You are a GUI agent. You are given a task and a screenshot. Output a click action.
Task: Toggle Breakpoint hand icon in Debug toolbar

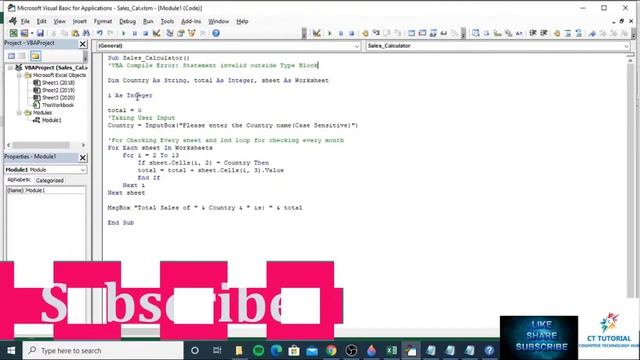(x=365, y=33)
